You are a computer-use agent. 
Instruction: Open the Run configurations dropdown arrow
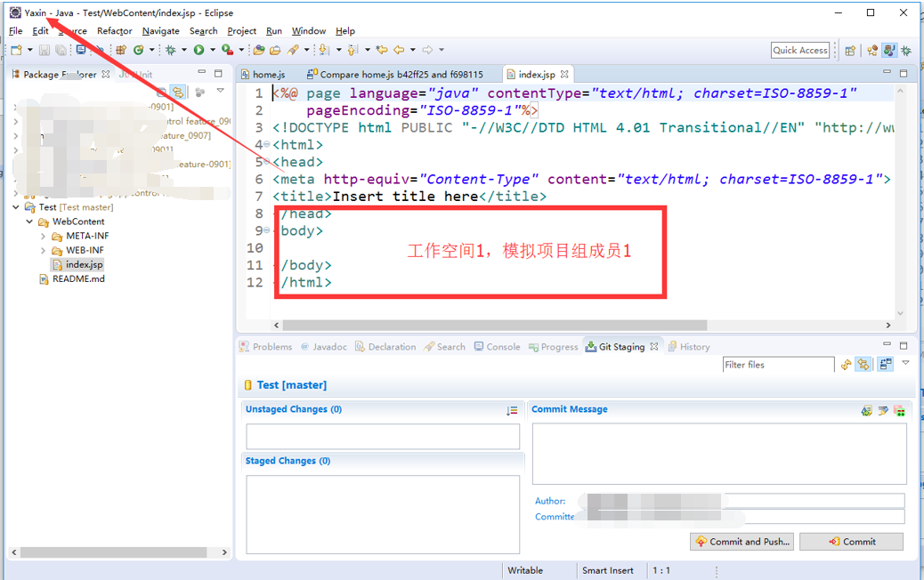coord(212,50)
